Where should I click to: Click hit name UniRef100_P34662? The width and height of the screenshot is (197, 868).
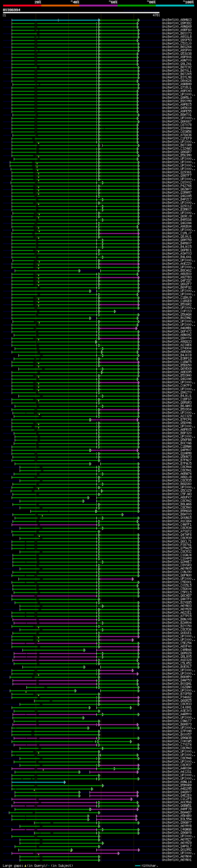(177, 697)
